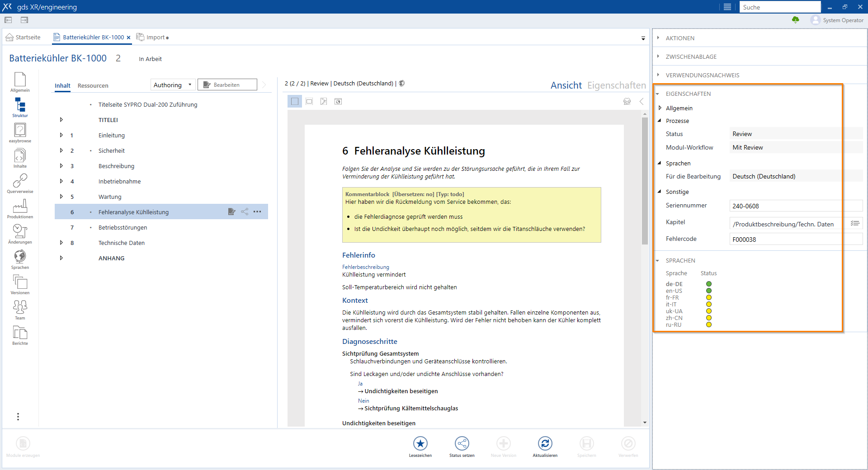The height and width of the screenshot is (470, 868).
Task: Expand the Technische Daten chapter node
Action: point(61,243)
